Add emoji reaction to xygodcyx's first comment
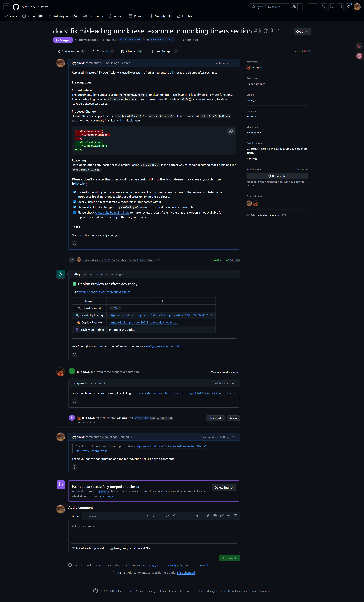 click(x=75, y=243)
